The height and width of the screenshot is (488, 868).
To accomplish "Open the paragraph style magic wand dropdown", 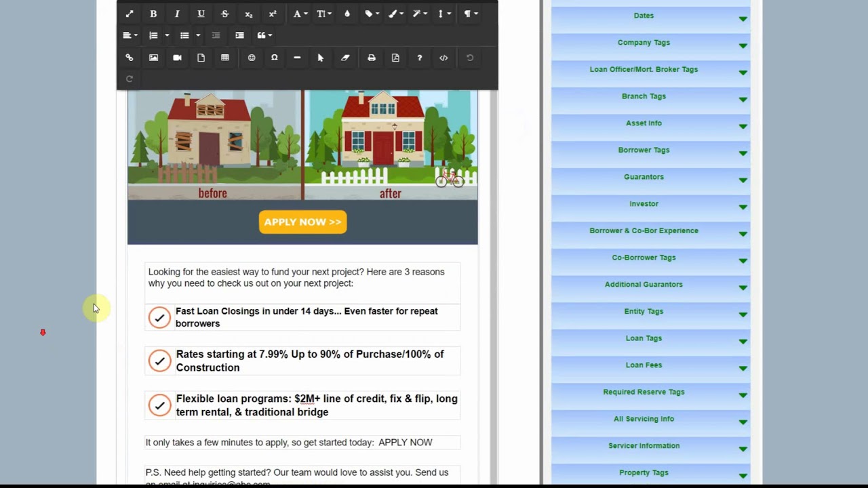I will click(420, 14).
